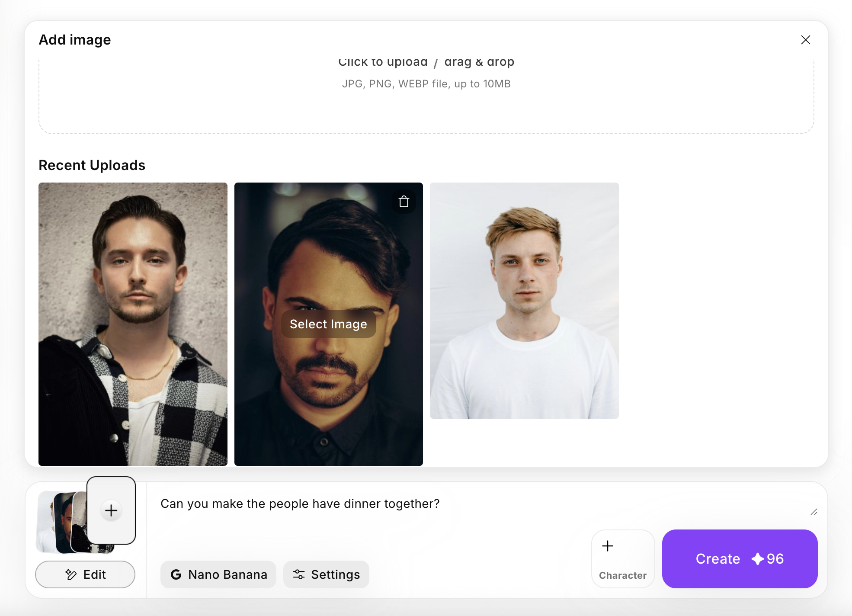Add a Character with the plus button

point(608,546)
